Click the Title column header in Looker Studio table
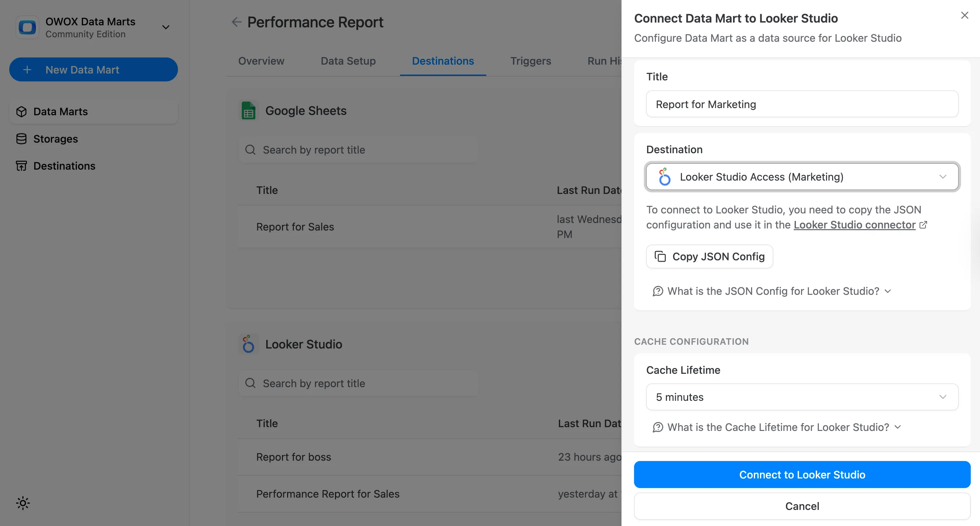The width and height of the screenshot is (980, 526). [267, 423]
